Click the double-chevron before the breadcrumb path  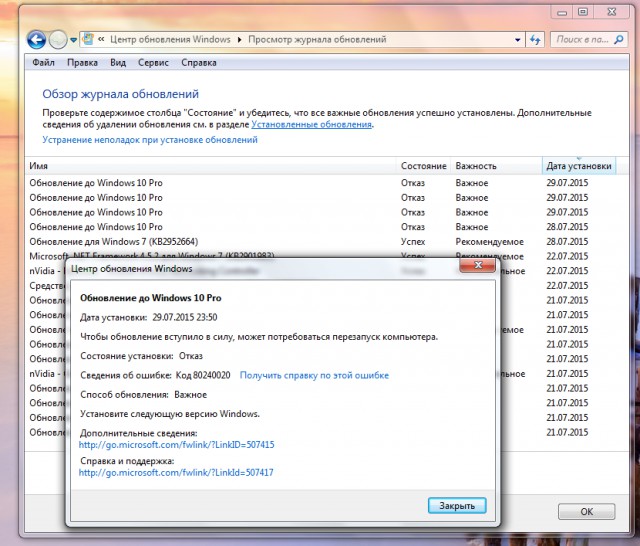101,40
